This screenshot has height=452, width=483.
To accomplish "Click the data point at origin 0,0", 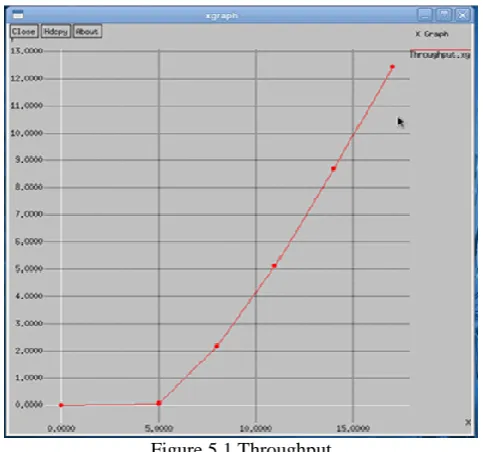I will tap(61, 405).
